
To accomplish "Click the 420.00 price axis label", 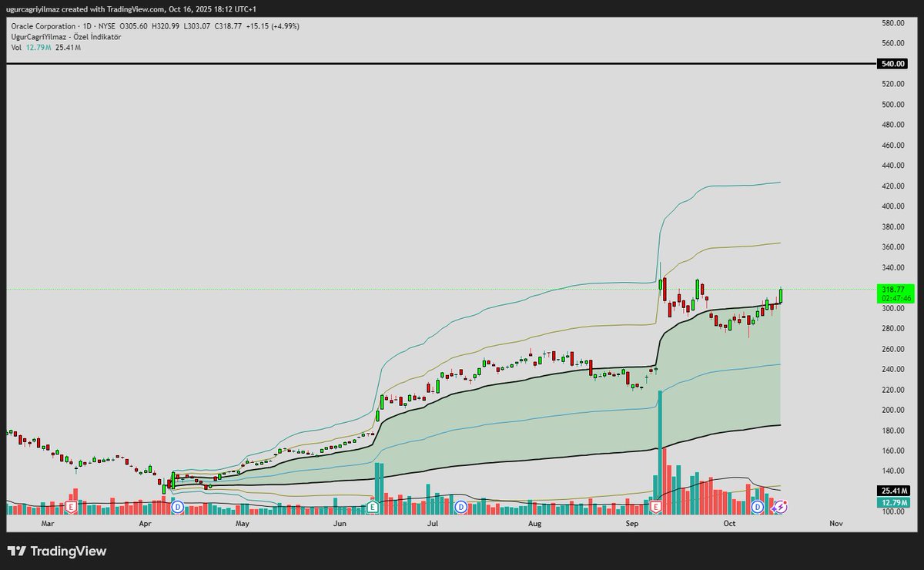I will point(892,186).
